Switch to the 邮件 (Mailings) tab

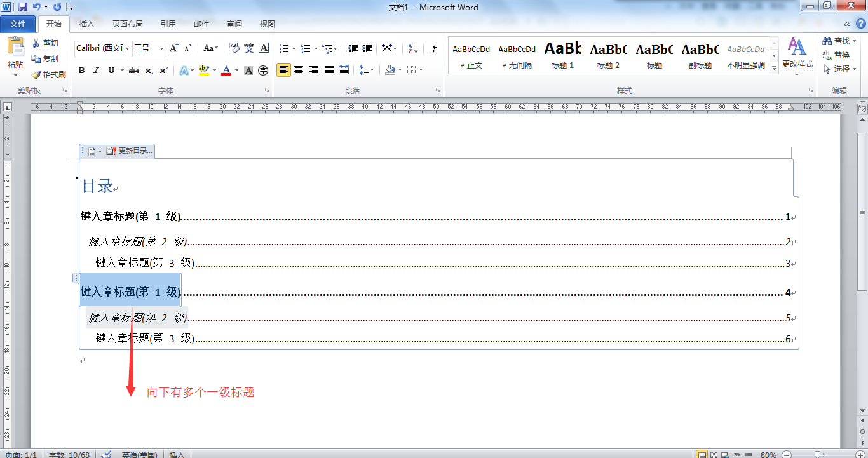[201, 24]
